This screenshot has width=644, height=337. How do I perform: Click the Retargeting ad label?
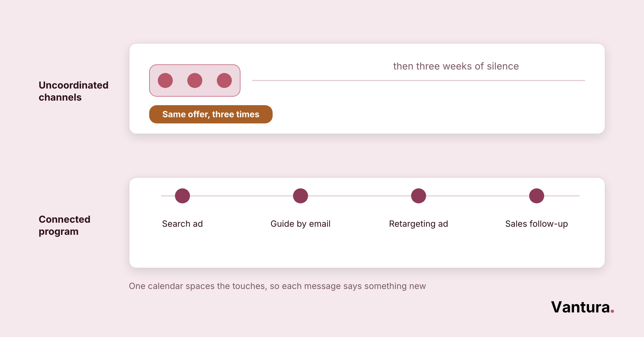[419, 224]
